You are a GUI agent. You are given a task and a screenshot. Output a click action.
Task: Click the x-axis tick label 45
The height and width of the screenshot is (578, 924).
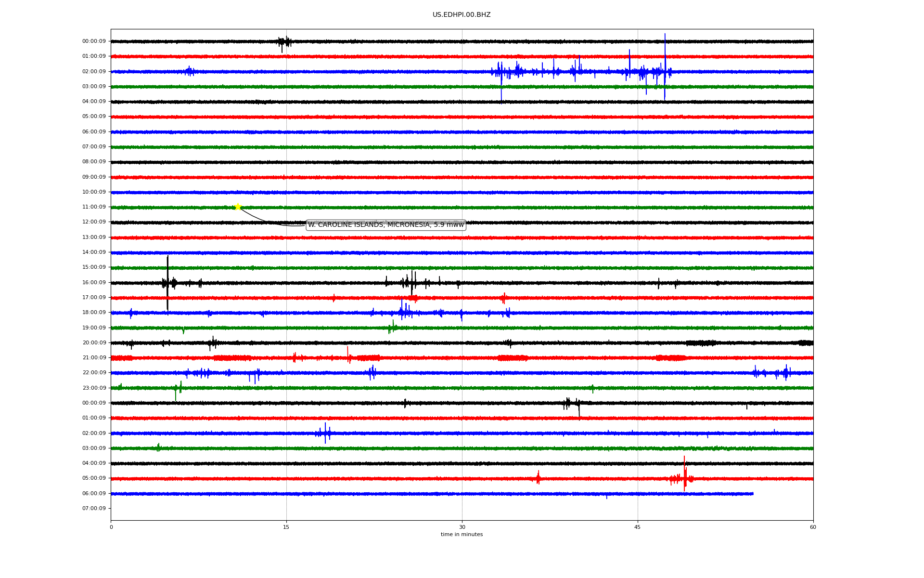[638, 527]
